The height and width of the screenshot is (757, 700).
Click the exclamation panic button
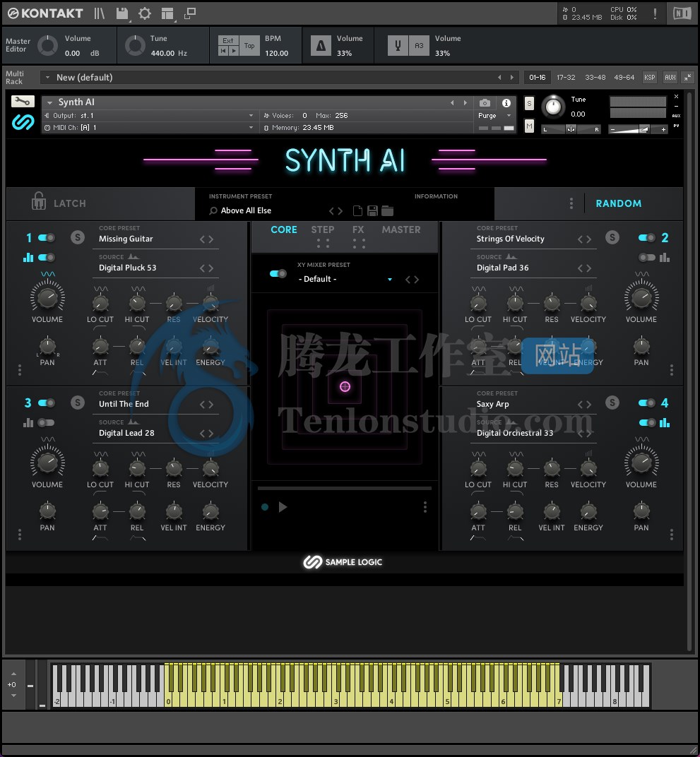coord(655,13)
